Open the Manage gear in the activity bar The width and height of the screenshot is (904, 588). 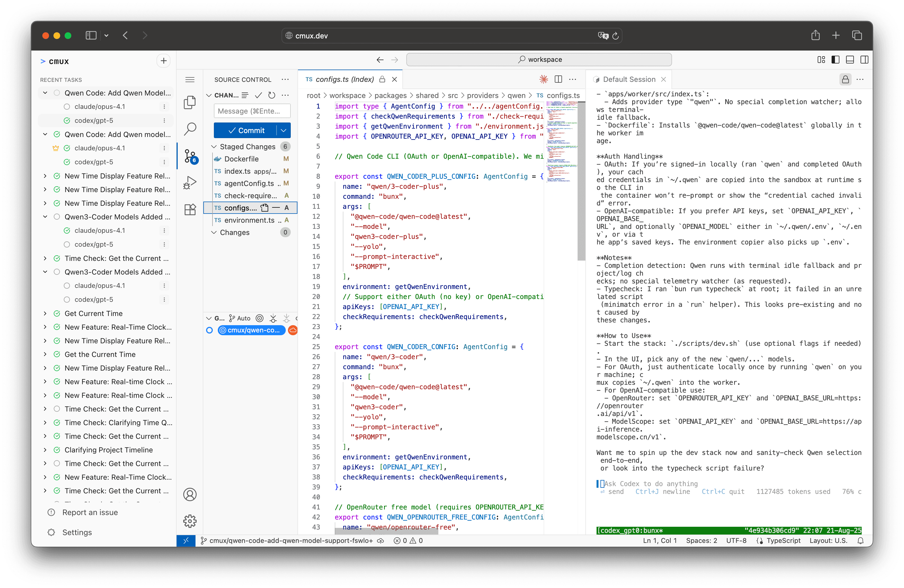click(x=190, y=521)
